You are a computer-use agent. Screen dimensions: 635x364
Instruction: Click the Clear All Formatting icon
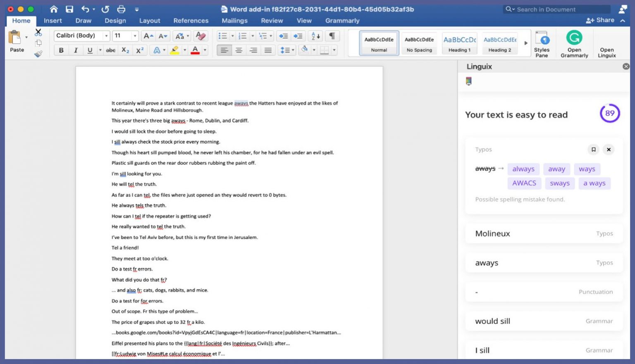(200, 36)
